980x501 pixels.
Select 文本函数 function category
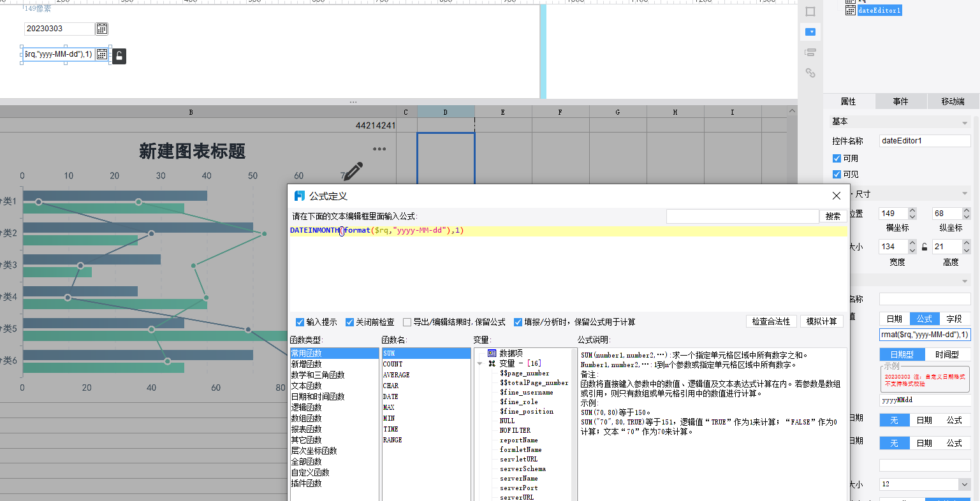pyautogui.click(x=307, y=386)
